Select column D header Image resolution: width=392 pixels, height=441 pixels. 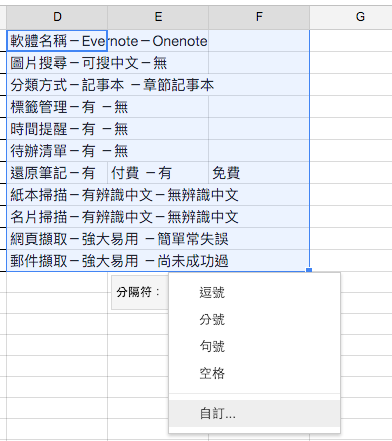57,17
